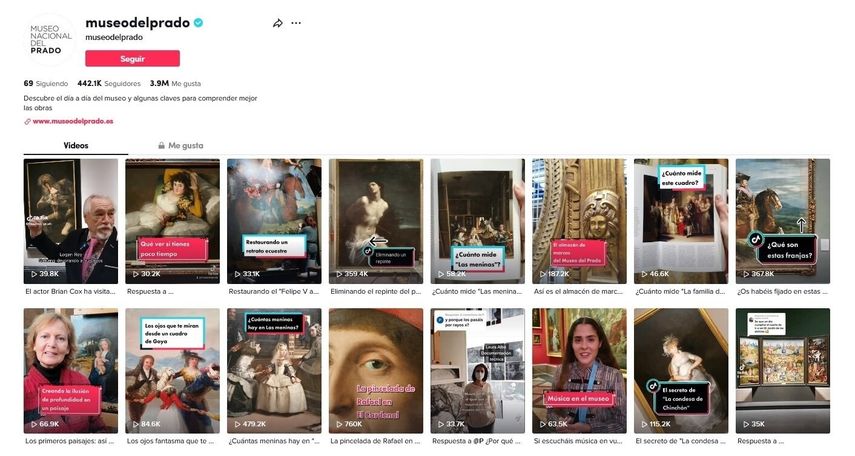Open the '¿Cuántas meninas hay en Las meninas?' video
855x456 pixels.
pyautogui.click(x=274, y=371)
